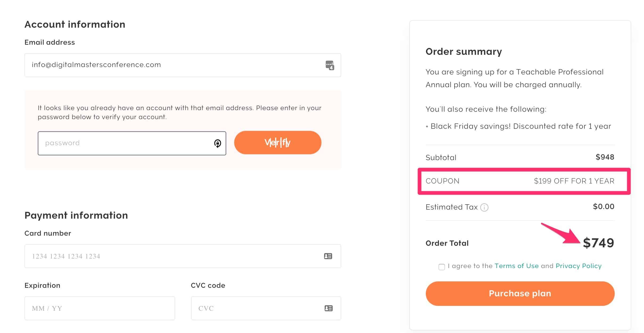Viewport: 644px width, 333px height.
Task: Click the $948 Subtotal value
Action: click(605, 157)
